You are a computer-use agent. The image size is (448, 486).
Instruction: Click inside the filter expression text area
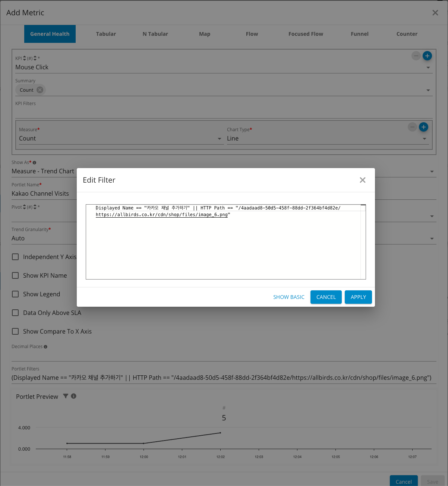click(224, 246)
